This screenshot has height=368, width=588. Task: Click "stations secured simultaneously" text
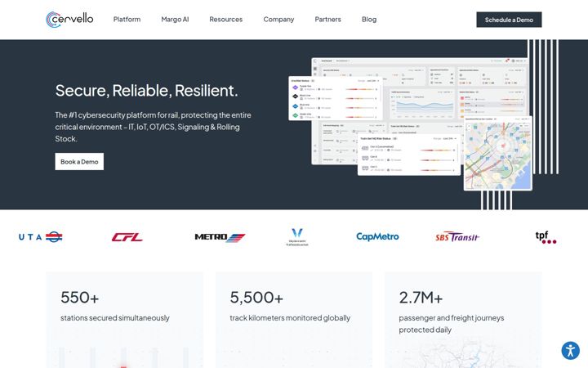(x=115, y=317)
